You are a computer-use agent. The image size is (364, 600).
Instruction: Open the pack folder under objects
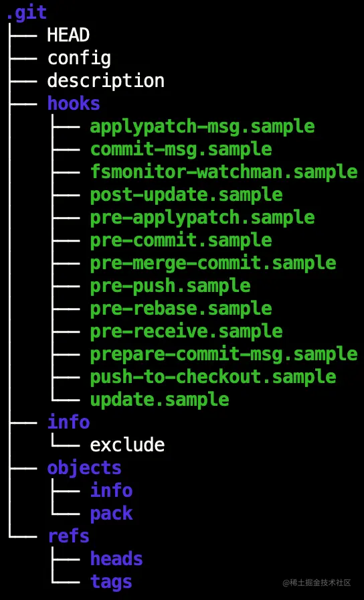point(111,514)
